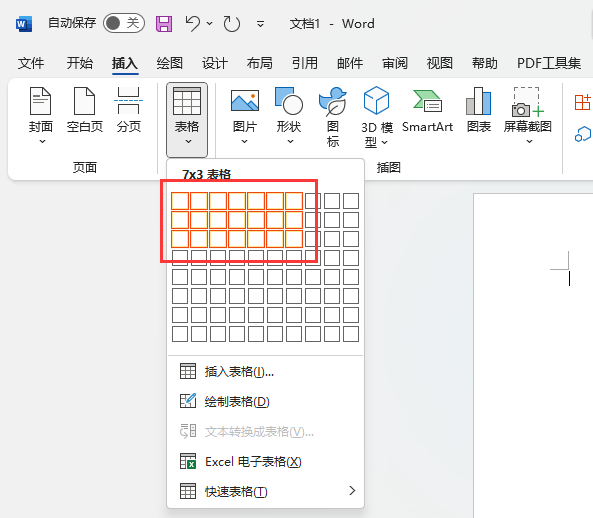Click the Undo arrow icon
This screenshot has width=593, height=518.
point(192,23)
